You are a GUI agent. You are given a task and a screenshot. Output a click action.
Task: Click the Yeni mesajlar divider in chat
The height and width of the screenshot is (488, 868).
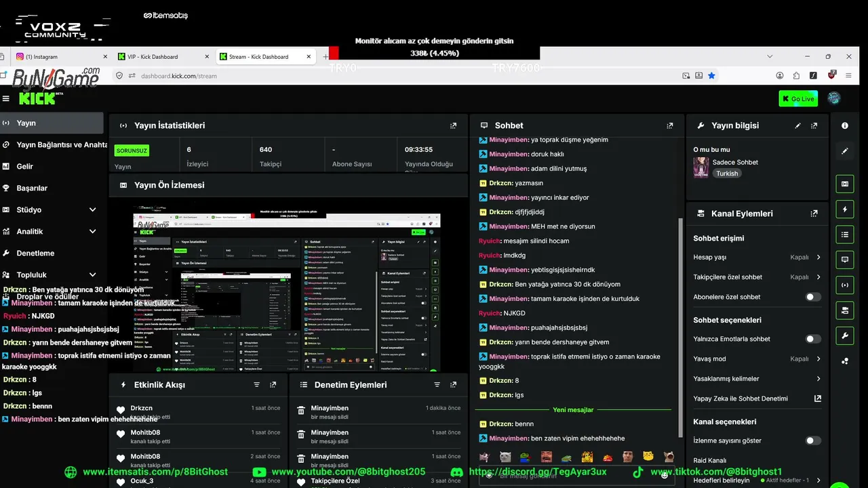coord(573,410)
